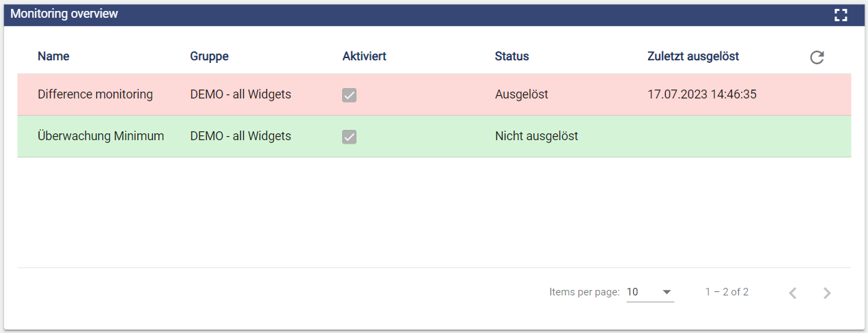Image resolution: width=868 pixels, height=333 pixels.
Task: Sort by the Aktiviert column header
Action: point(364,57)
